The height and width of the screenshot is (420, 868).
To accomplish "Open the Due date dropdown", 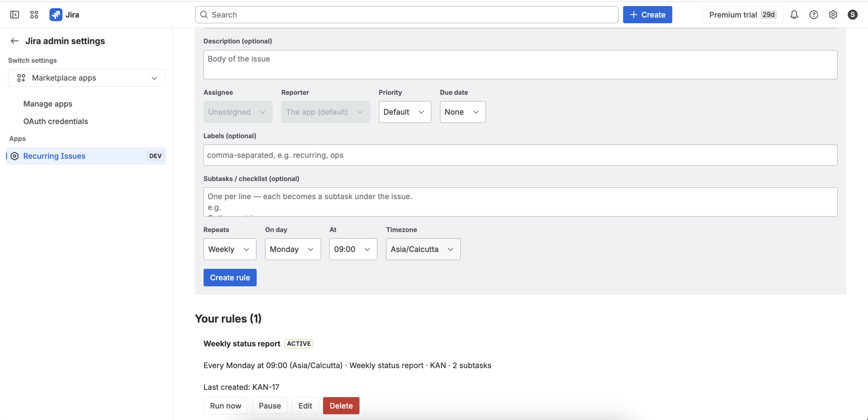I will [462, 112].
